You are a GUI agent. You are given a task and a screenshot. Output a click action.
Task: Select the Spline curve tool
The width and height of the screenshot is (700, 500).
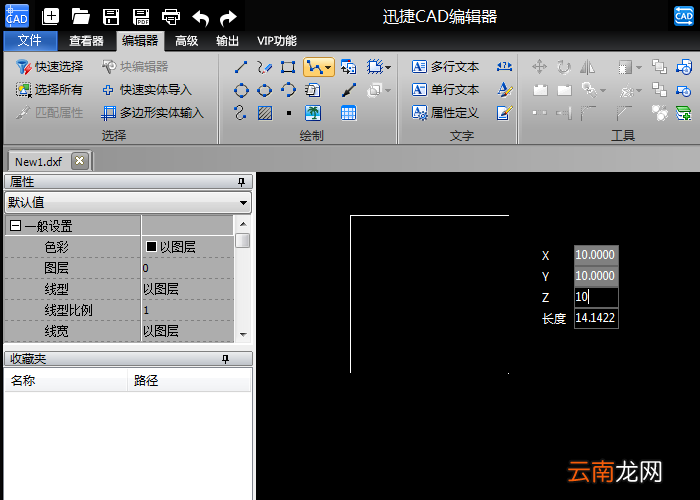click(x=241, y=113)
